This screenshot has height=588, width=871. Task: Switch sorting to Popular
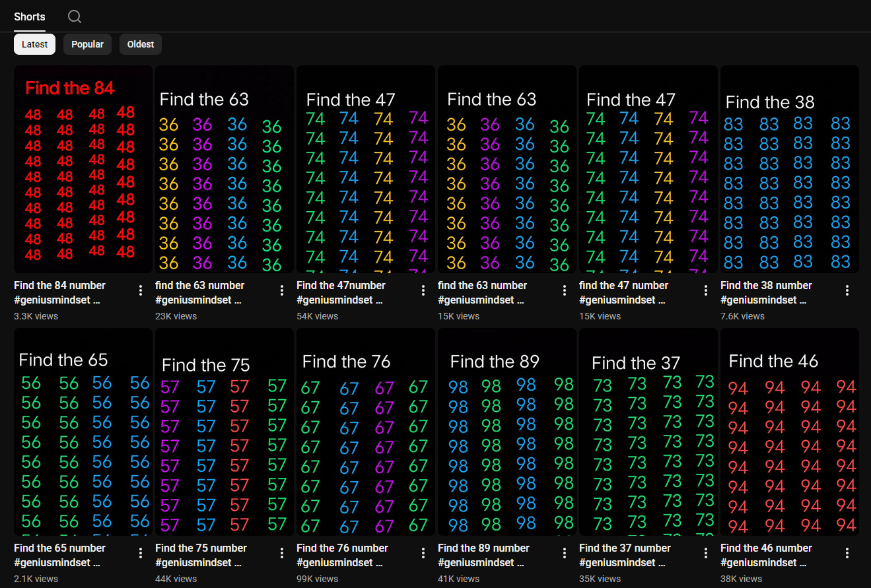87,44
